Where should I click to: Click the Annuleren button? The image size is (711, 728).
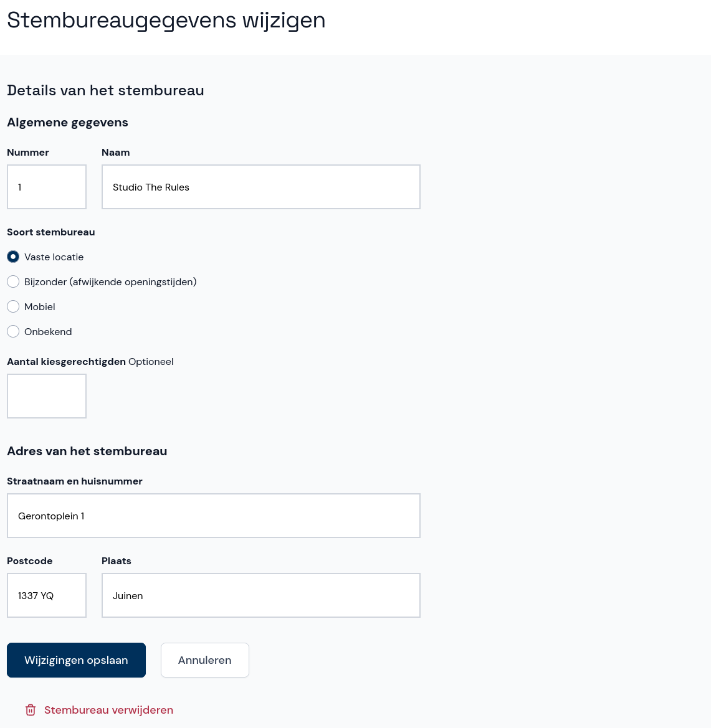coord(204,660)
